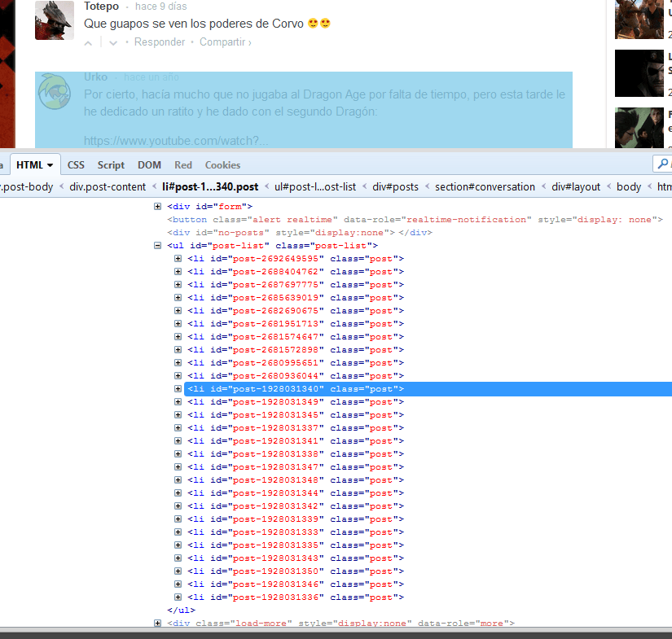Viewport: 672px width, 639px height.
Task: Expand li post-2681951713 node
Action: pos(178,323)
